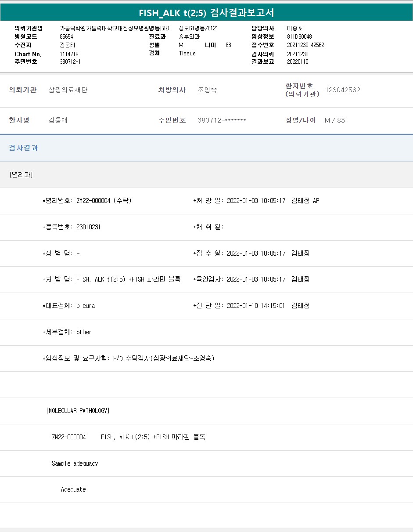Click the [병리과] section label
The height and width of the screenshot is (532, 413).
coord(21,175)
